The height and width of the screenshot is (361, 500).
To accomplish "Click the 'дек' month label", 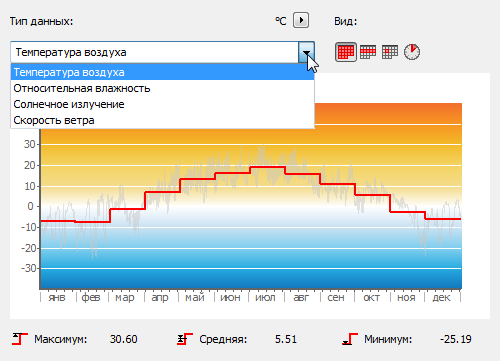I will [x=441, y=297].
